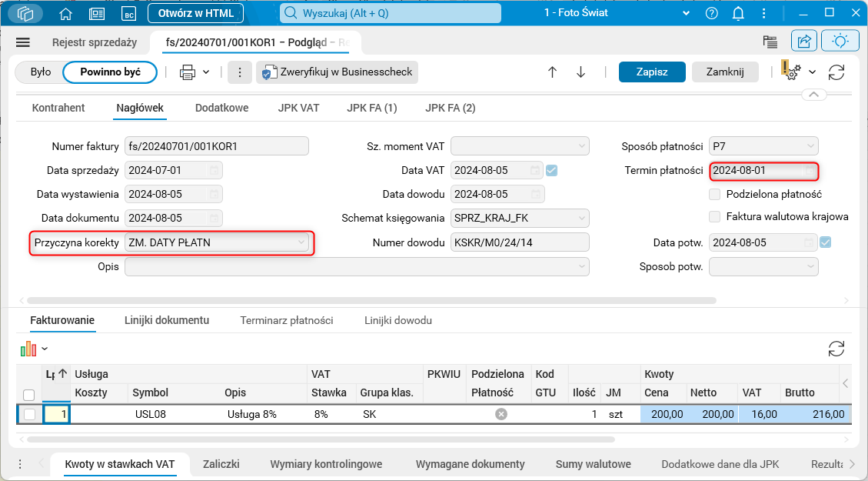
Task: Enable Faktura walutowa krajowa checkbox
Action: click(715, 217)
